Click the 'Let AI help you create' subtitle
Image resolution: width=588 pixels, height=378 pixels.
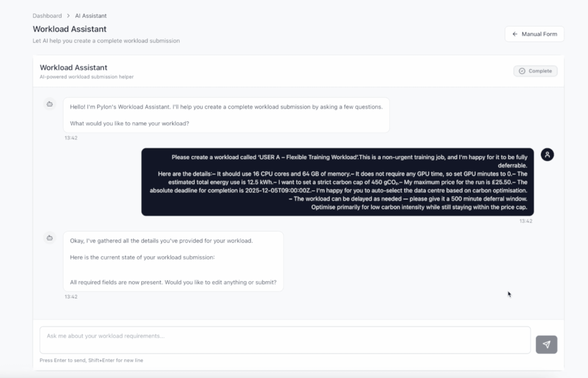pyautogui.click(x=106, y=41)
